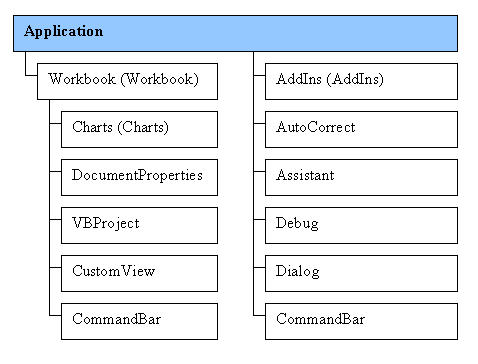Click the connector stub leading into Debug box

pos(259,220)
